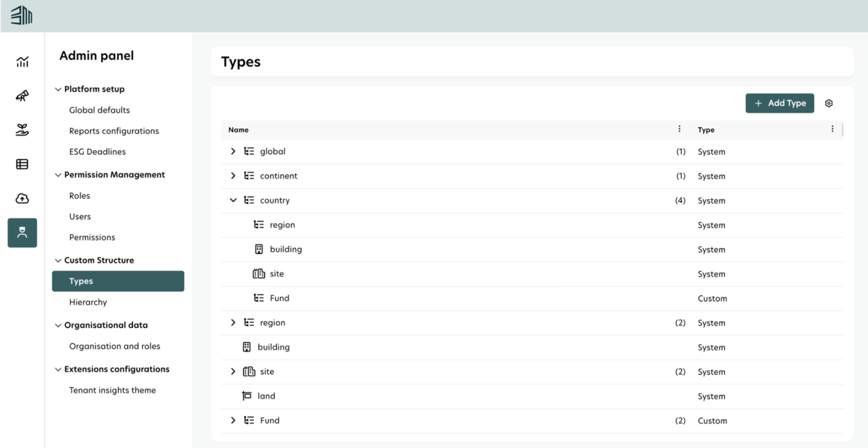Open Types table settings via gear icon

[829, 103]
